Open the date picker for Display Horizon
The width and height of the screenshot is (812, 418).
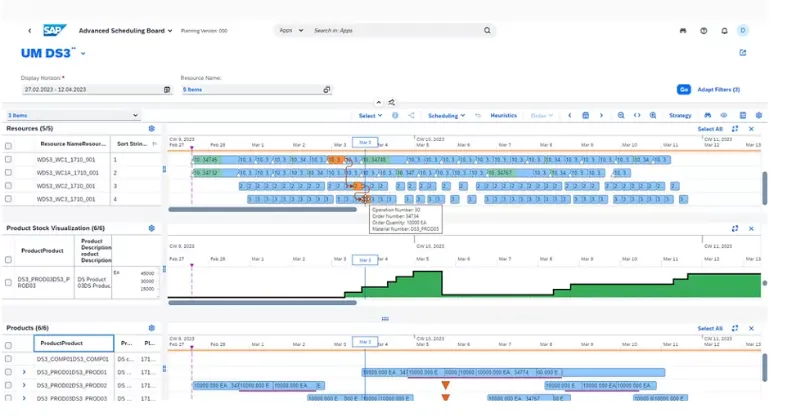coord(167,90)
